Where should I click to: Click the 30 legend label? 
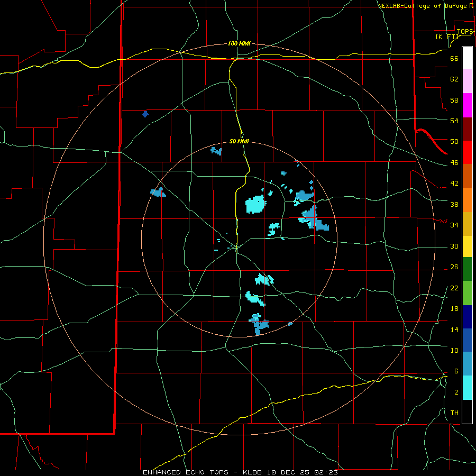[454, 246]
